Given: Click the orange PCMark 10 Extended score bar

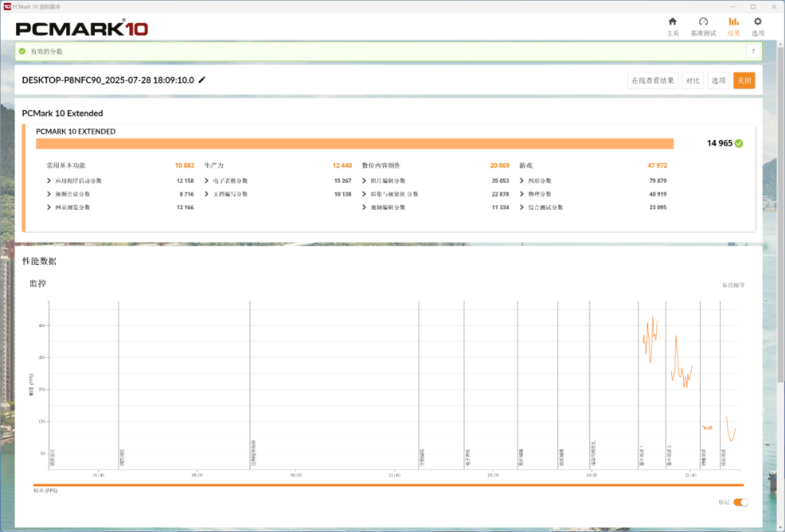Looking at the screenshot, I should 355,144.
